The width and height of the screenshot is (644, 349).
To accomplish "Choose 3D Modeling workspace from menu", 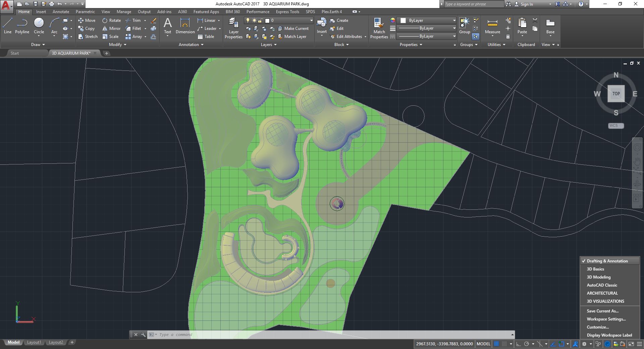I will (598, 277).
